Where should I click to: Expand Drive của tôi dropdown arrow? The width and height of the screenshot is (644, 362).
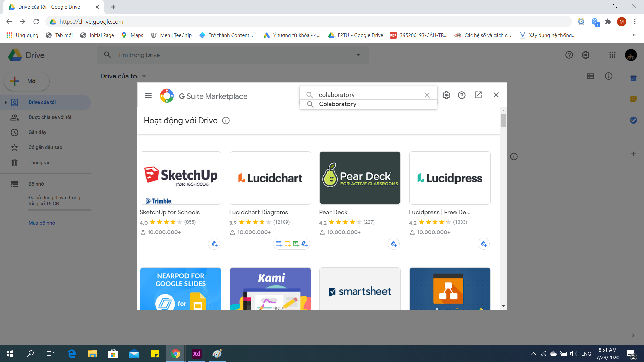click(x=144, y=76)
